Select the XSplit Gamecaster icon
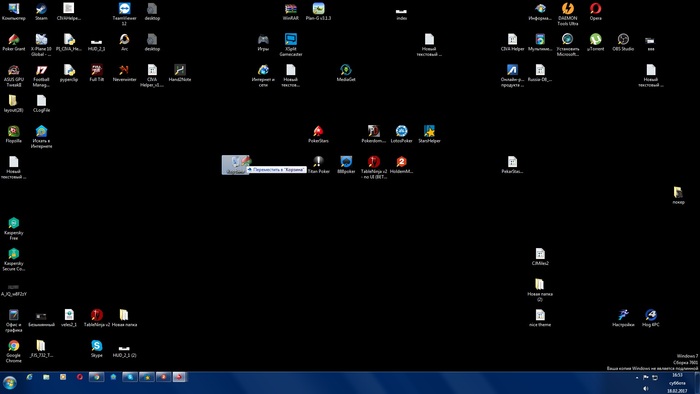The width and height of the screenshot is (700, 394). [x=291, y=45]
